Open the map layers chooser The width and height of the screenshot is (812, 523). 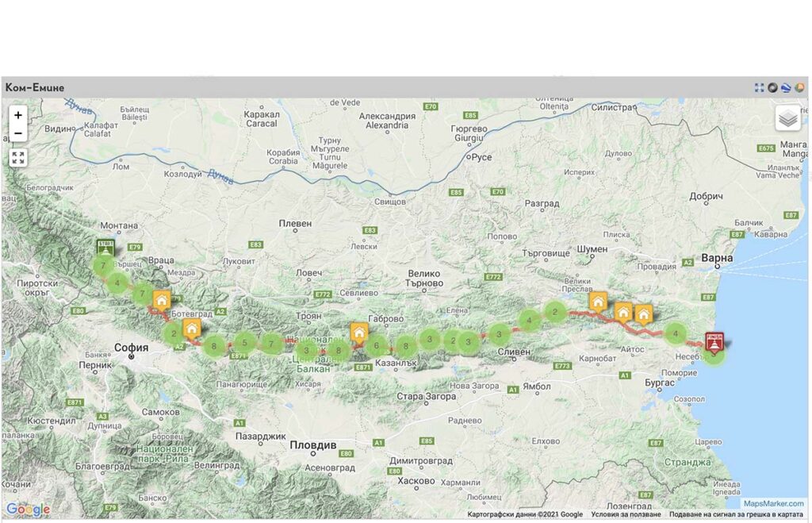pos(787,119)
